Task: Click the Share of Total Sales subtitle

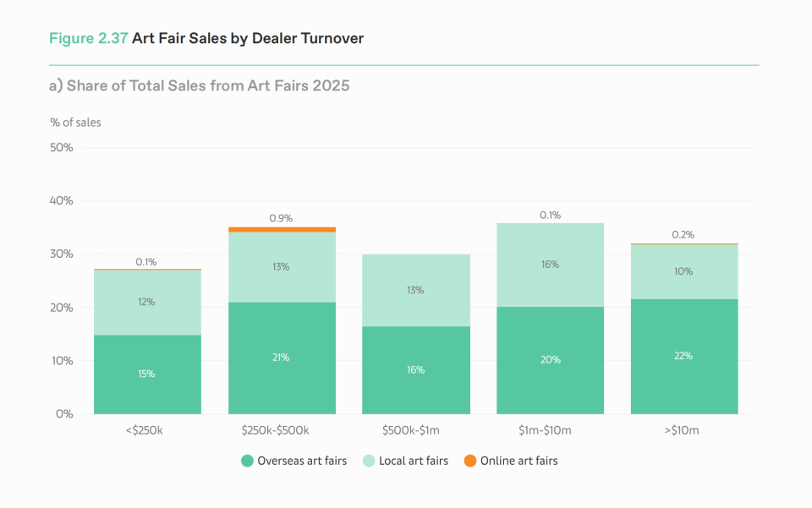Action: pos(200,85)
